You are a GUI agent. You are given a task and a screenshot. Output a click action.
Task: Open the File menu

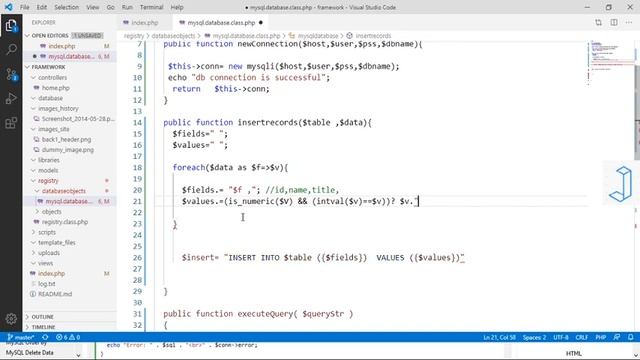pos(24,7)
